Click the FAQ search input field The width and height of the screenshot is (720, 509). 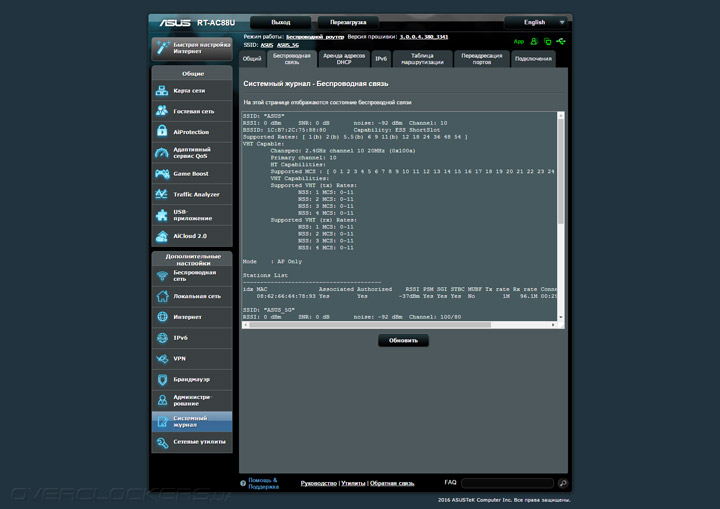tap(507, 483)
